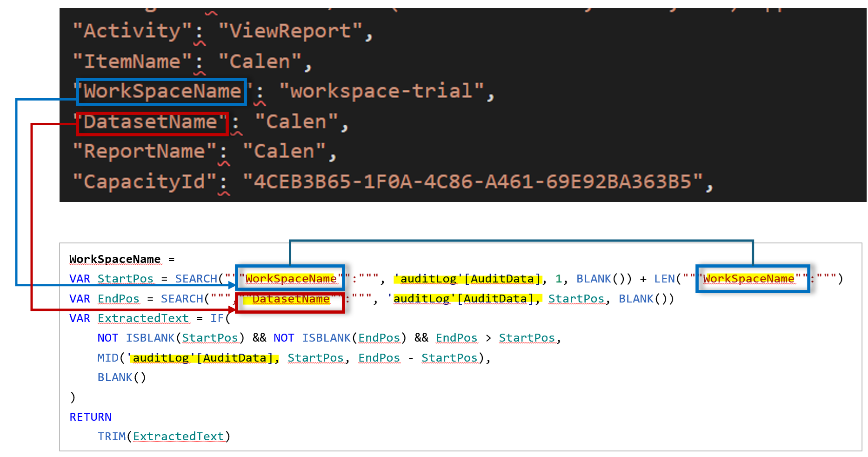Image resolution: width=868 pixels, height=457 pixels.
Task: Click standalone BLANK() under the MID line
Action: click(x=122, y=377)
